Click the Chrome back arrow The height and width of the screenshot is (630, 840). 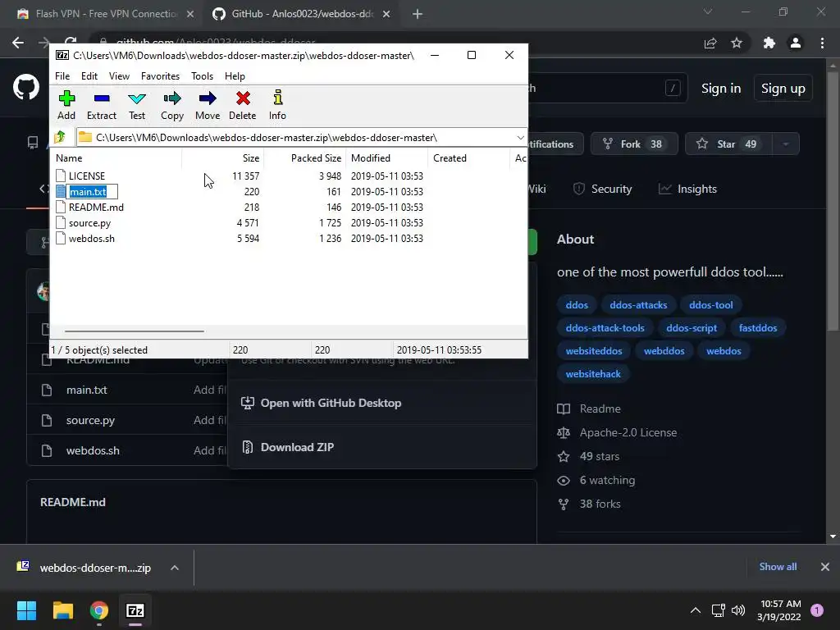18,43
